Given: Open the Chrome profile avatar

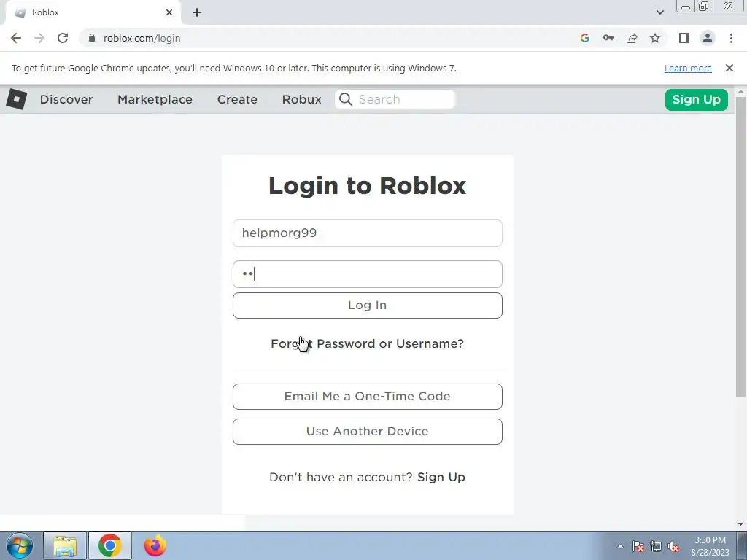Looking at the screenshot, I should coord(708,38).
